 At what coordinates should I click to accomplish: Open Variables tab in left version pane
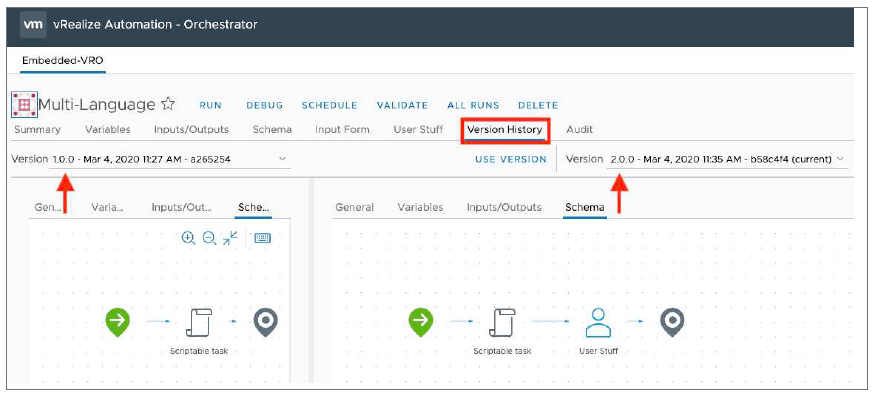[x=107, y=207]
